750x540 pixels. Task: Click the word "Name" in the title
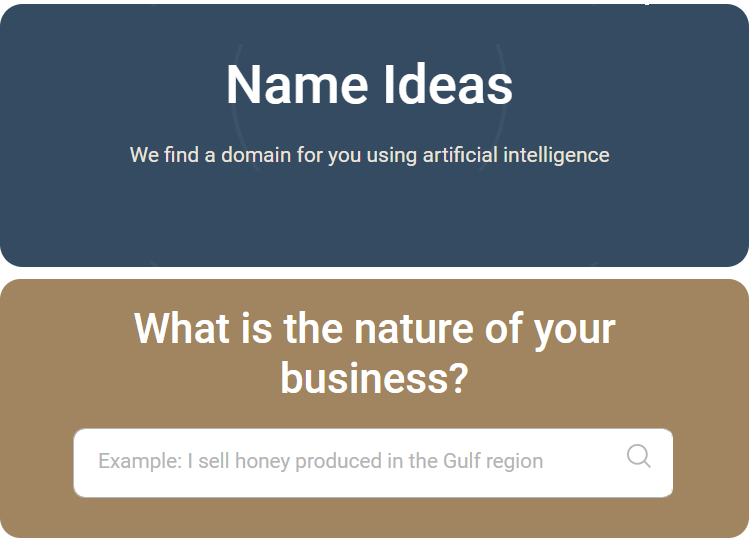[298, 85]
